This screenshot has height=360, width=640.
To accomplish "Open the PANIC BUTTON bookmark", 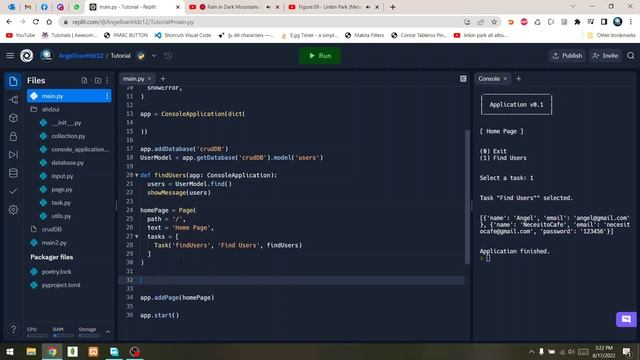I will (126, 36).
